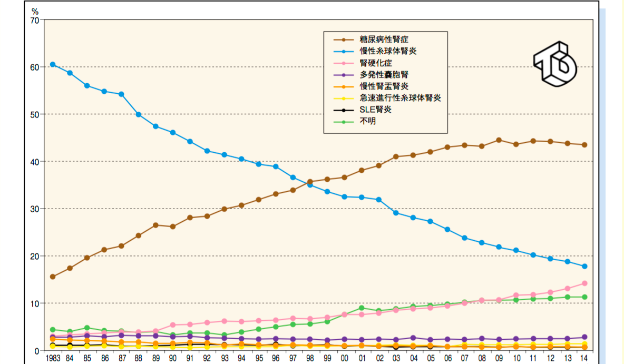Click the green line sample in the legend
The height and width of the screenshot is (364, 624).
click(344, 121)
